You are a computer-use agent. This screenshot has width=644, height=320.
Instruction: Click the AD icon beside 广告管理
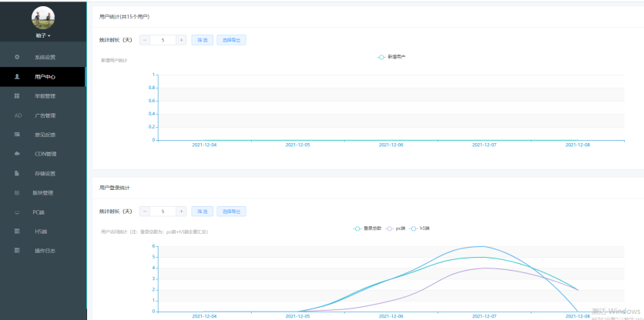[18, 115]
